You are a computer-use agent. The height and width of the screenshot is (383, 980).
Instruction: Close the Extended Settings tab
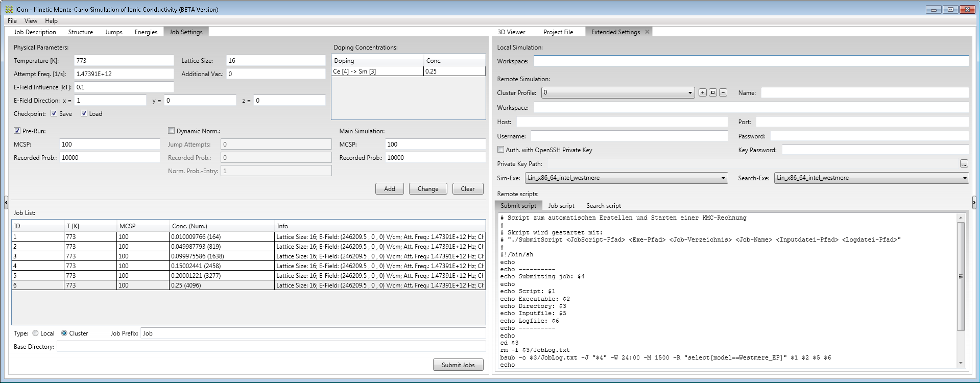point(647,32)
